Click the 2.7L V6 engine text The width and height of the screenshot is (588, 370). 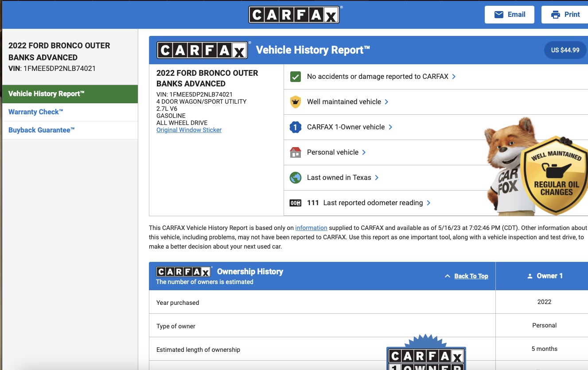click(167, 109)
